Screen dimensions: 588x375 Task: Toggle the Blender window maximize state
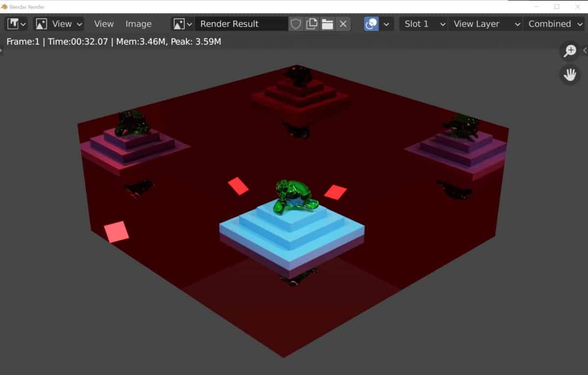[557, 6]
